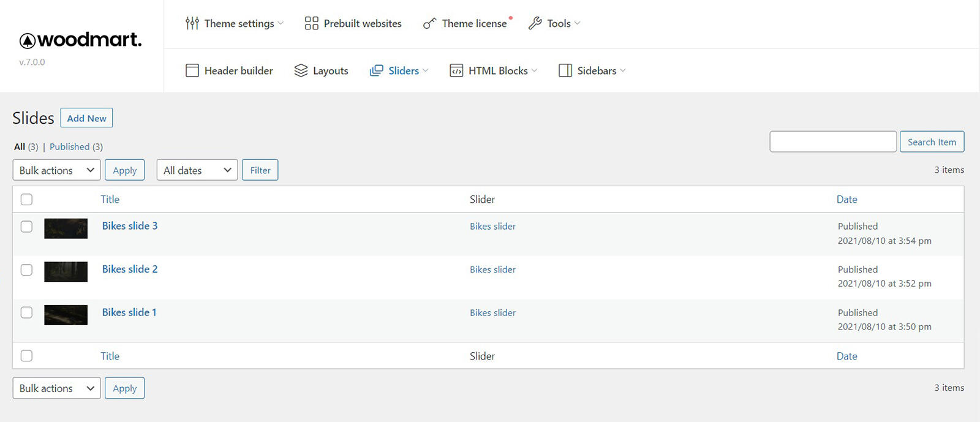Expand the Tools menu chevron
The image size is (980, 422).
(577, 23)
